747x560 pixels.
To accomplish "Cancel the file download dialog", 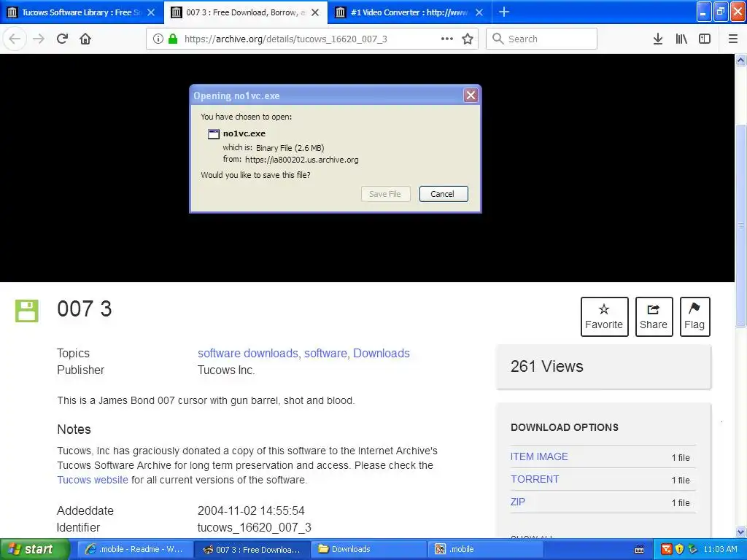I will pos(443,194).
